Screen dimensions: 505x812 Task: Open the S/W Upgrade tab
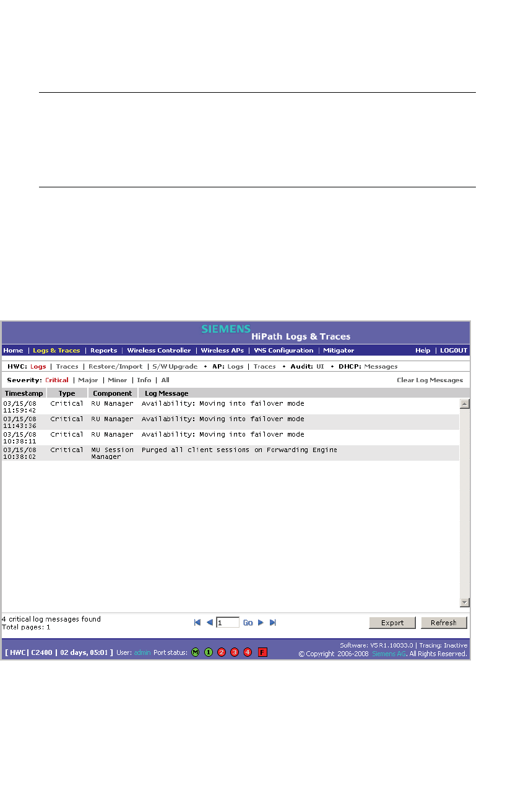pyautogui.click(x=175, y=366)
